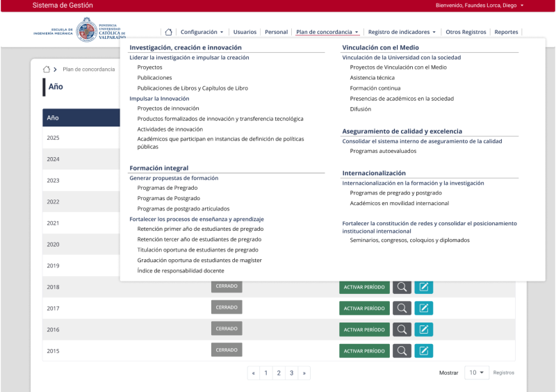The image size is (556, 392).
Task: Select Programas de pregrado y postgrado
Action: click(x=395, y=193)
